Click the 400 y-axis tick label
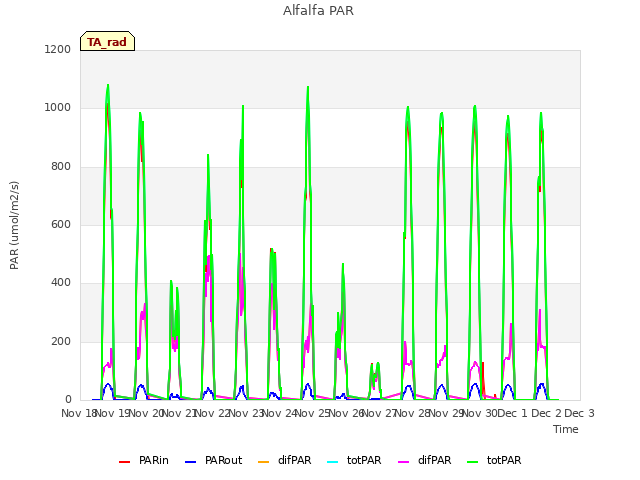The image size is (640, 480). (61, 283)
